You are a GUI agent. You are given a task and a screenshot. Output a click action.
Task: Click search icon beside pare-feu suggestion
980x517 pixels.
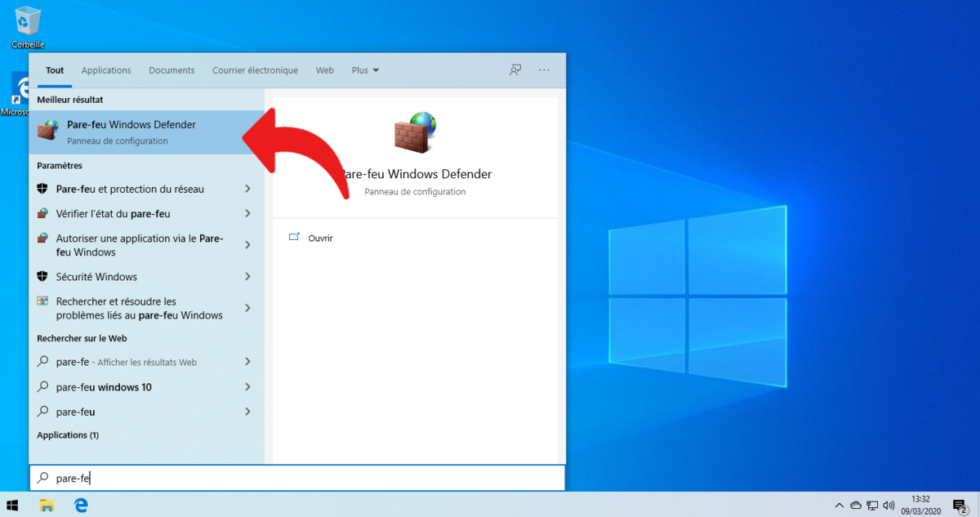click(42, 412)
